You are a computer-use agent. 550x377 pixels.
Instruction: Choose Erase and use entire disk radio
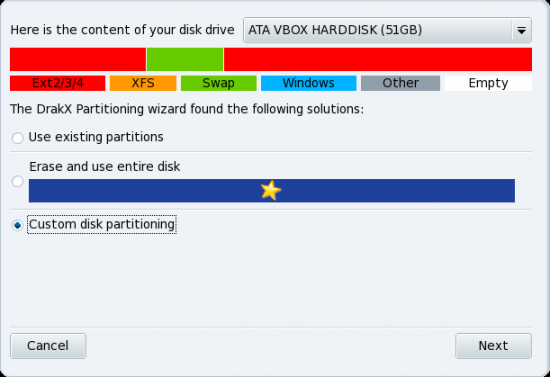pyautogui.click(x=18, y=181)
